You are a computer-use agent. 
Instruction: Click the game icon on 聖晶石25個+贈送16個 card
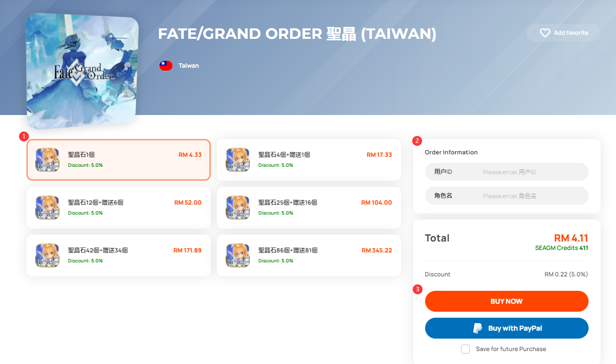tap(238, 208)
